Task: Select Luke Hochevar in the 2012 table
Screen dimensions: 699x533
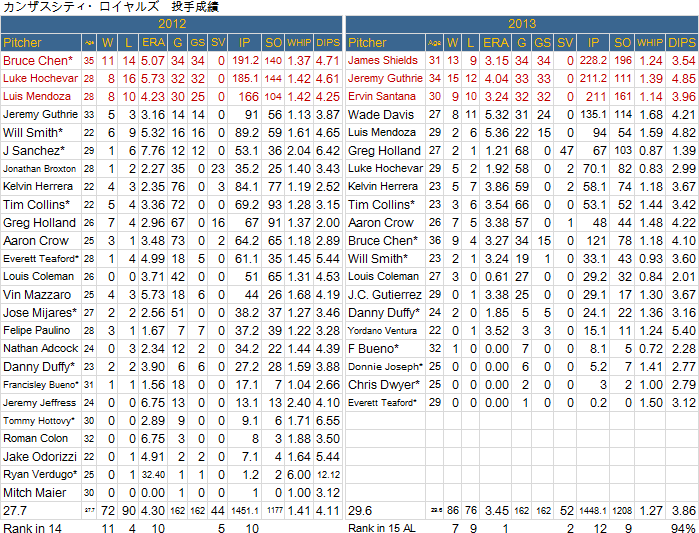Action: pos(41,78)
